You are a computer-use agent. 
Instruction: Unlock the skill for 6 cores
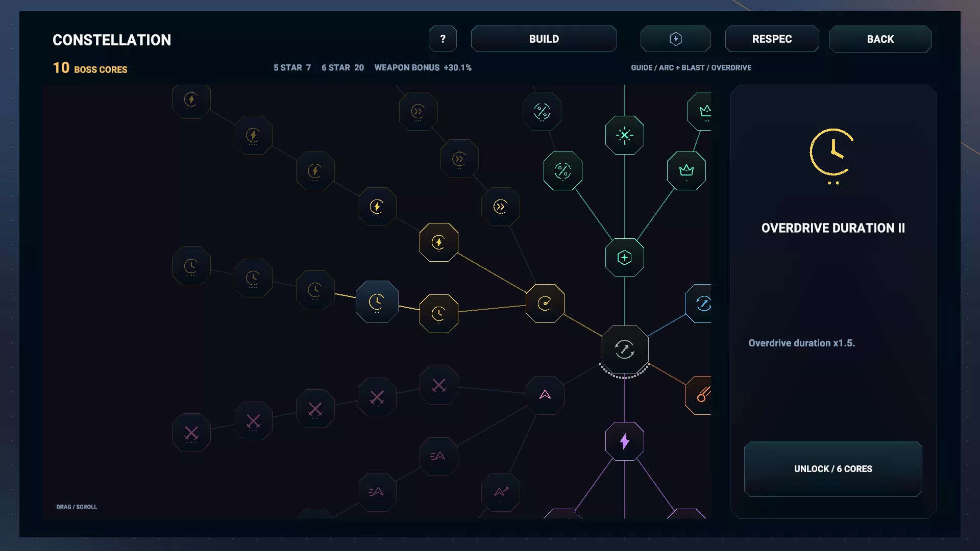[833, 468]
